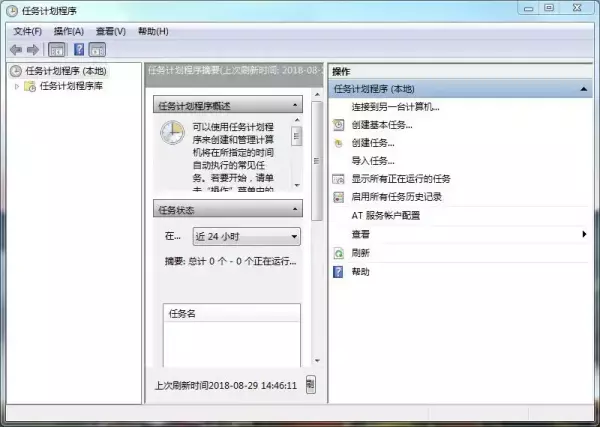The height and width of the screenshot is (427, 600).
Task: Click 显示所有正在运行的任务 action
Action: pyautogui.click(x=401, y=179)
